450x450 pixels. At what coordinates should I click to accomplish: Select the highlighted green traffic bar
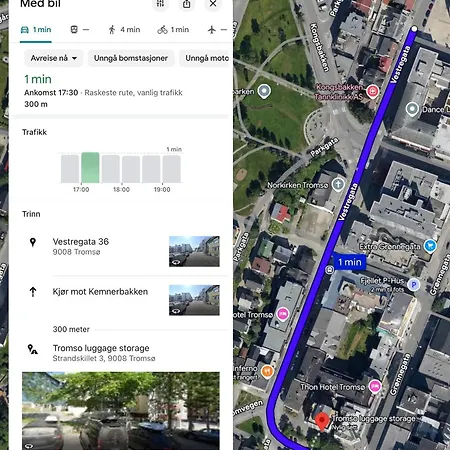tap(90, 167)
